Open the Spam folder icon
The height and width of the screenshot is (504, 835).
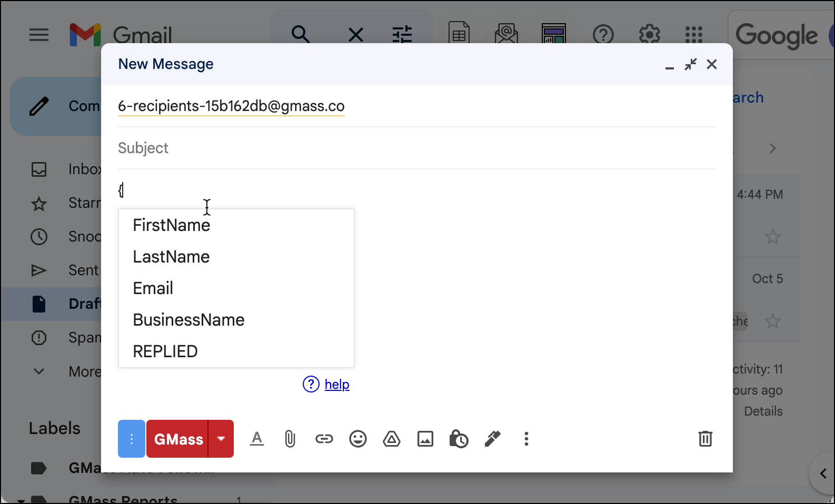[x=39, y=338]
